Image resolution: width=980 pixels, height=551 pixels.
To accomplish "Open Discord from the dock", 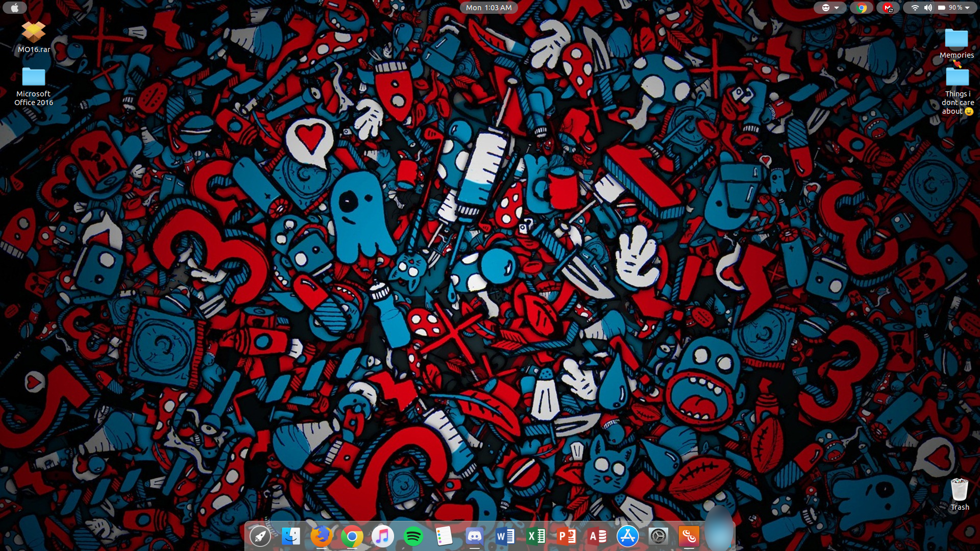I will tap(475, 536).
